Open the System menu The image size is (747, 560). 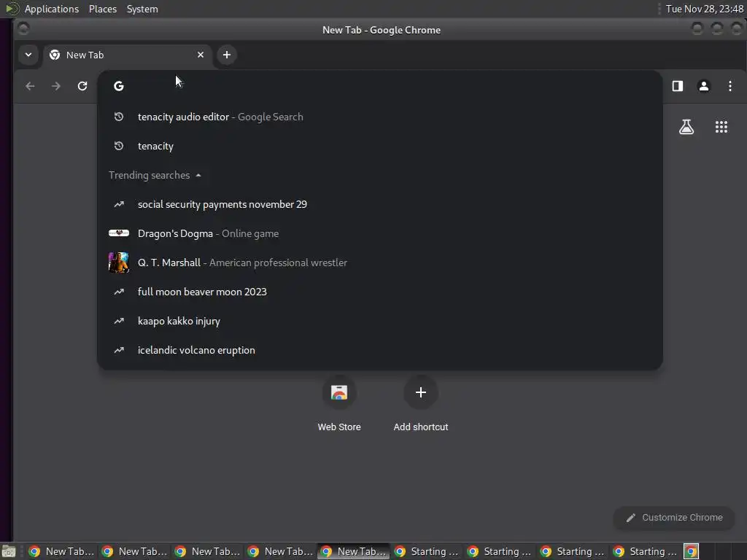coord(142,9)
